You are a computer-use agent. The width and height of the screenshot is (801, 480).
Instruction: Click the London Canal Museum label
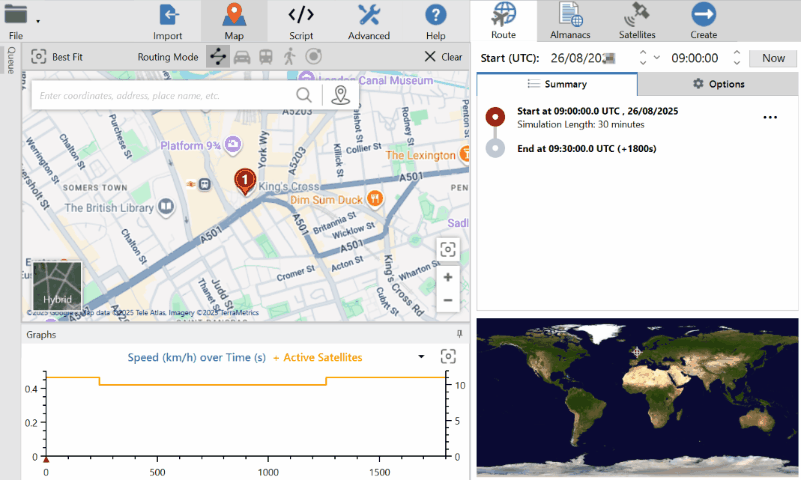pyautogui.click(x=374, y=80)
